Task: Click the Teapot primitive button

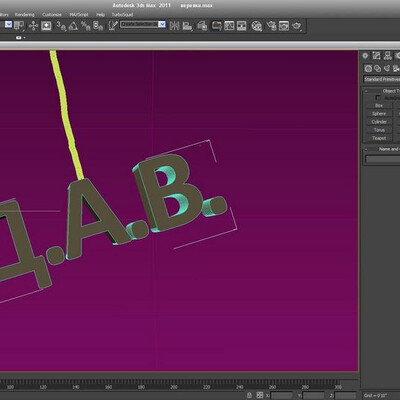Action: pos(379,138)
